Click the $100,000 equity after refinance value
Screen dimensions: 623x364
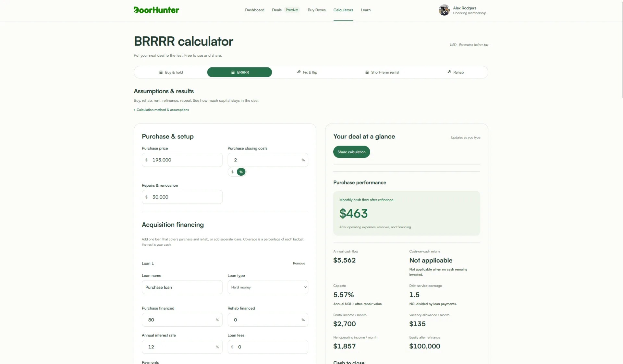[x=424, y=346]
